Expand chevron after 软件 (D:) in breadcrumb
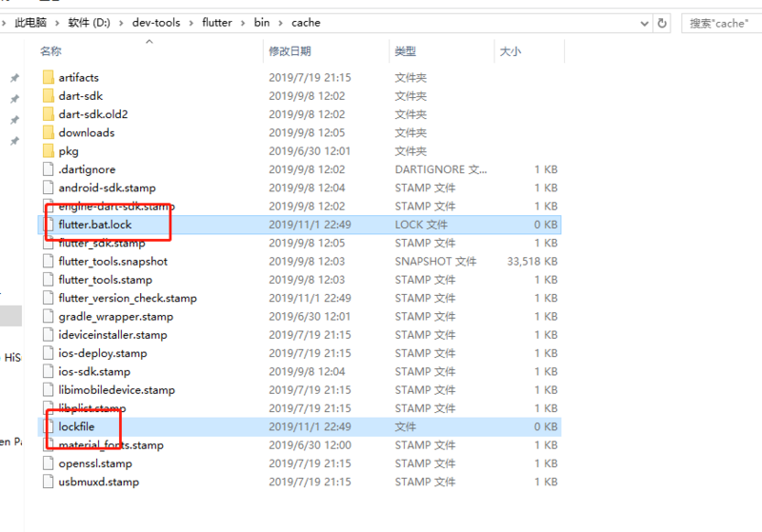The height and width of the screenshot is (532, 762). click(121, 23)
